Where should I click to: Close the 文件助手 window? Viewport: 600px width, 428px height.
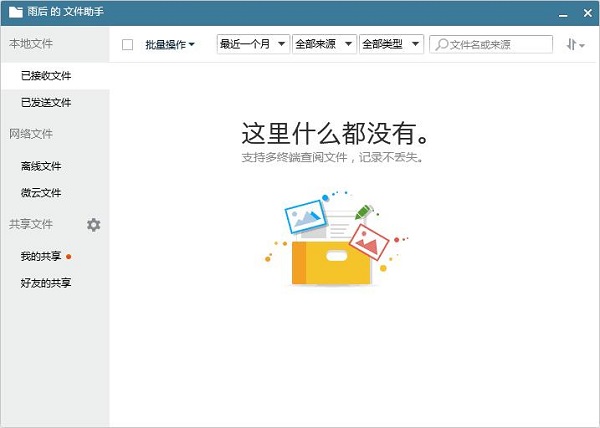coord(585,12)
